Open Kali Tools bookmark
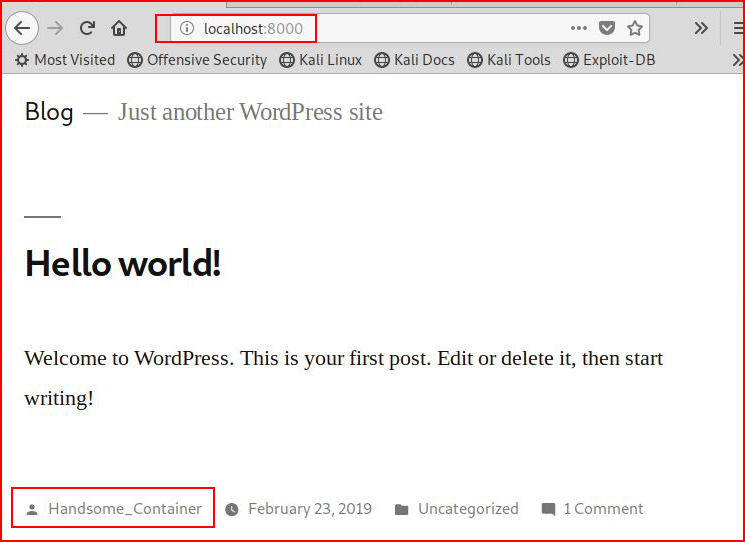Viewport: 745px width, 542px height. coord(509,60)
